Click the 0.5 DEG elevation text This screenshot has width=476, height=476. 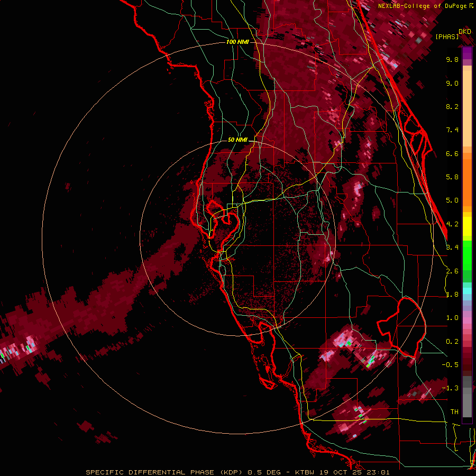(264, 472)
